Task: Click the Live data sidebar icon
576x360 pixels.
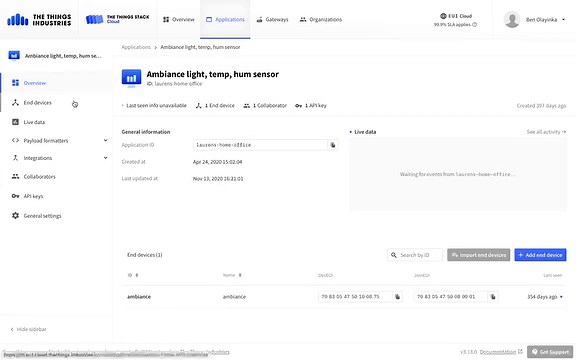Action: (x=15, y=122)
